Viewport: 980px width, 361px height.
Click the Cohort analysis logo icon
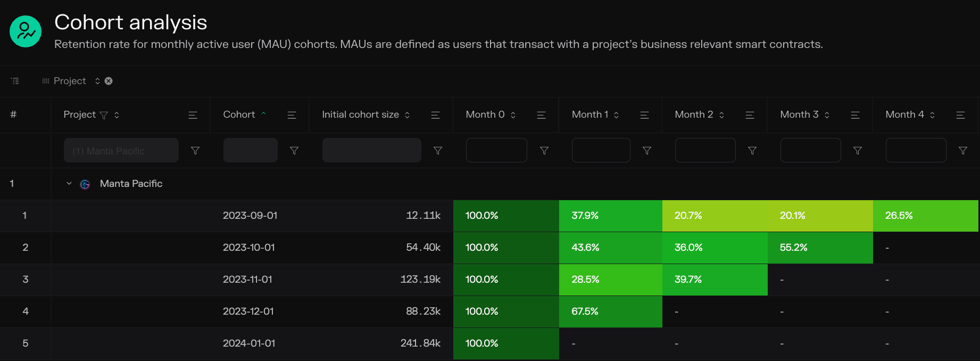click(26, 31)
